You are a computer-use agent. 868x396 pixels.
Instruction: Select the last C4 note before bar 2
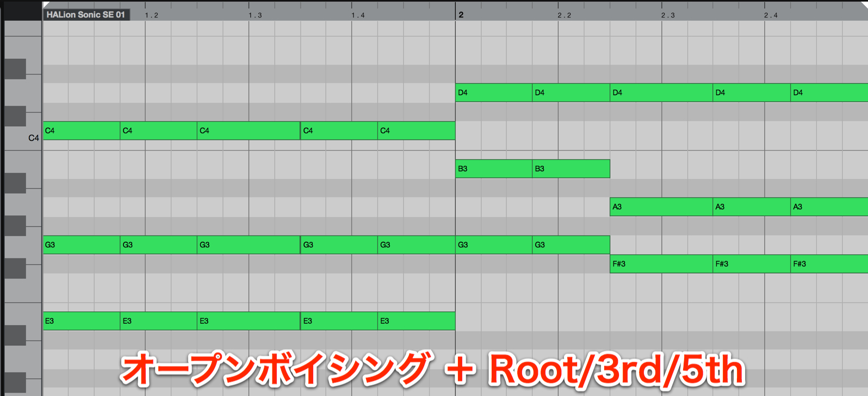(x=417, y=131)
